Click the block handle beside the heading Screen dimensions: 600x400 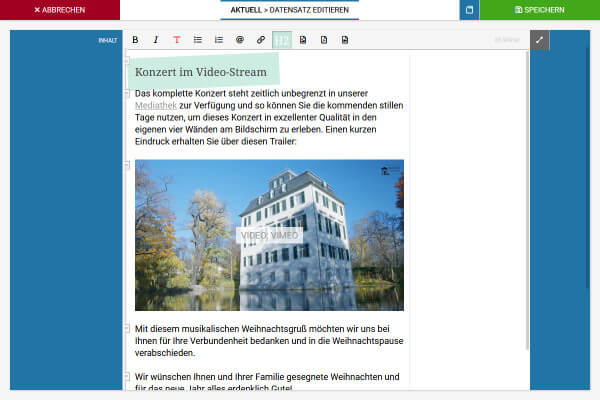coord(127,60)
